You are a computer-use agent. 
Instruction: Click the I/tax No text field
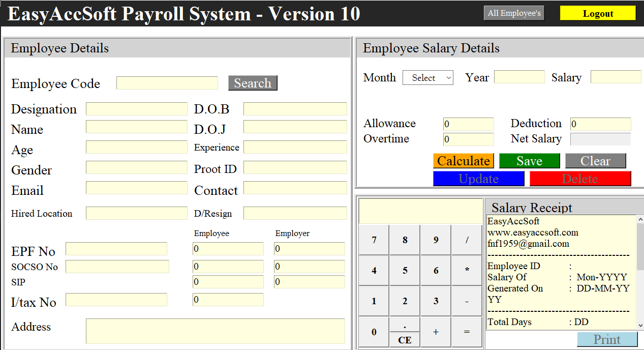point(116,300)
